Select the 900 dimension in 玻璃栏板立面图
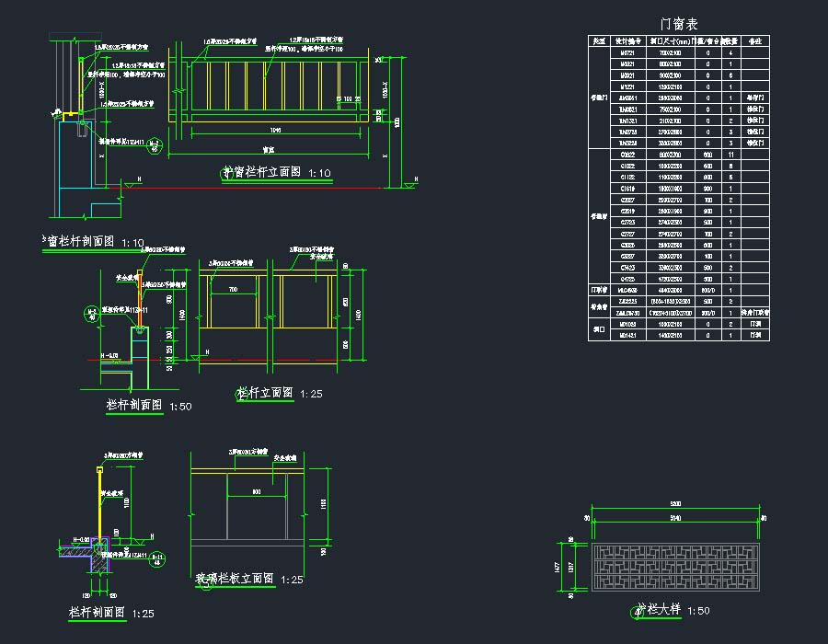This screenshot has height=644, width=828. (257, 492)
